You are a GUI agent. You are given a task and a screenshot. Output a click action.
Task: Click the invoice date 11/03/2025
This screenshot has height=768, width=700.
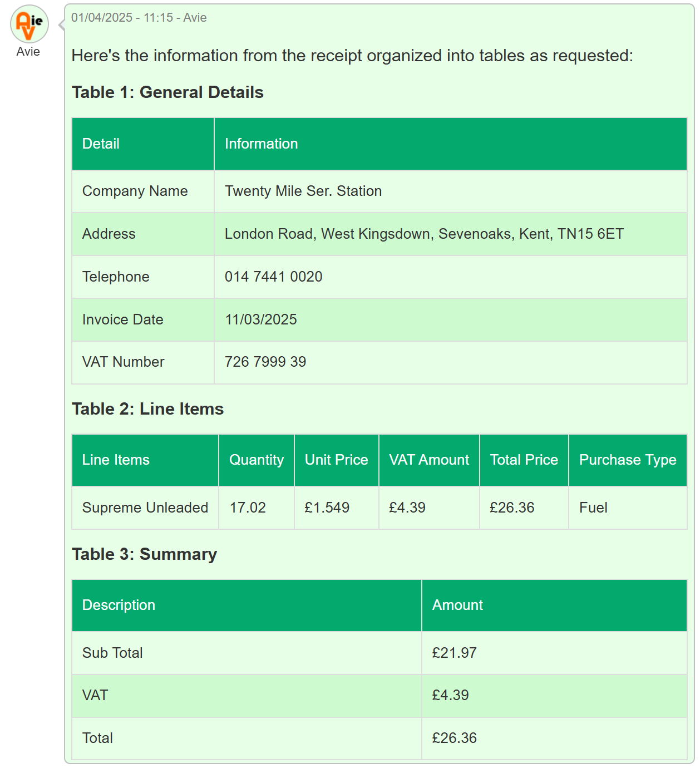click(260, 319)
